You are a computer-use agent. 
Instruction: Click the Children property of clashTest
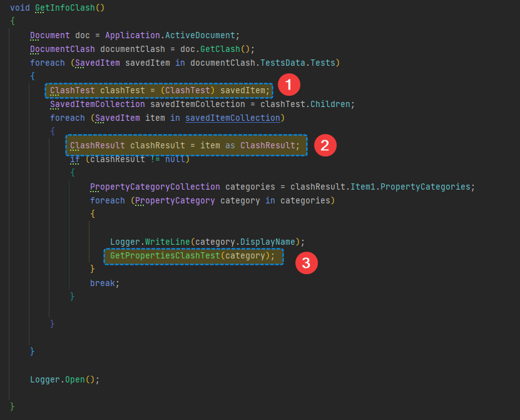(x=332, y=105)
